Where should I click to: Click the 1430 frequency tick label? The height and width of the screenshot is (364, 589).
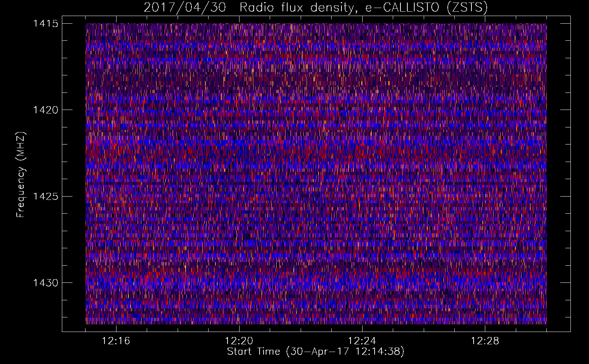coord(46,283)
